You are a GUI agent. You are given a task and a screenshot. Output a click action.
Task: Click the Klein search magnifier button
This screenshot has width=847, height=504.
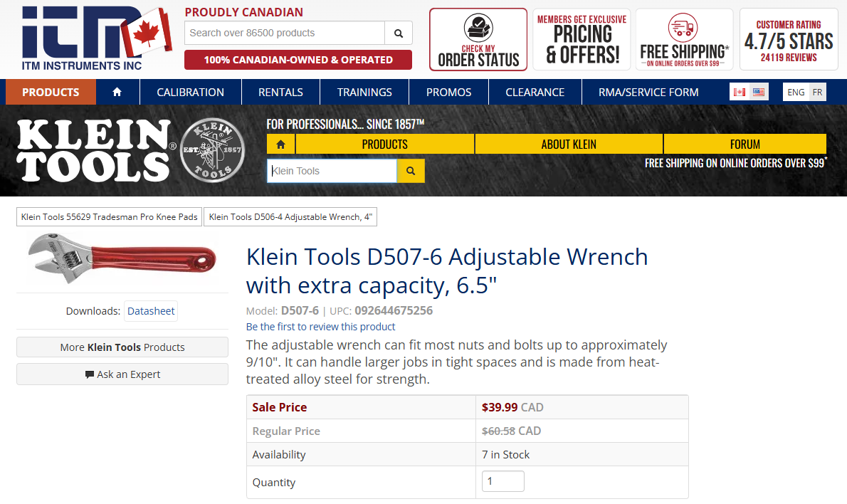pos(410,171)
